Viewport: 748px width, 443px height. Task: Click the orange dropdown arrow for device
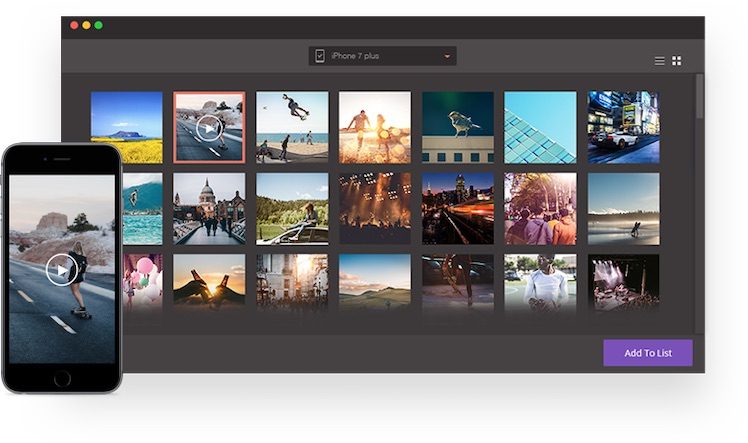point(446,56)
